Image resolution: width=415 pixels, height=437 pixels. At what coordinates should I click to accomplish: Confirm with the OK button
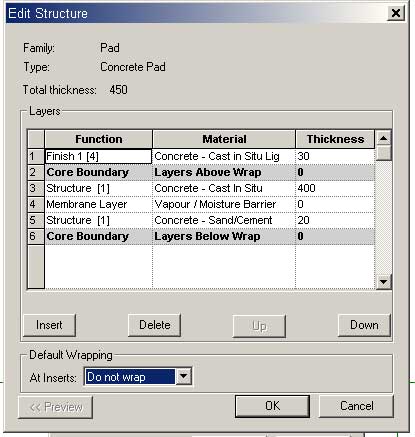272,406
